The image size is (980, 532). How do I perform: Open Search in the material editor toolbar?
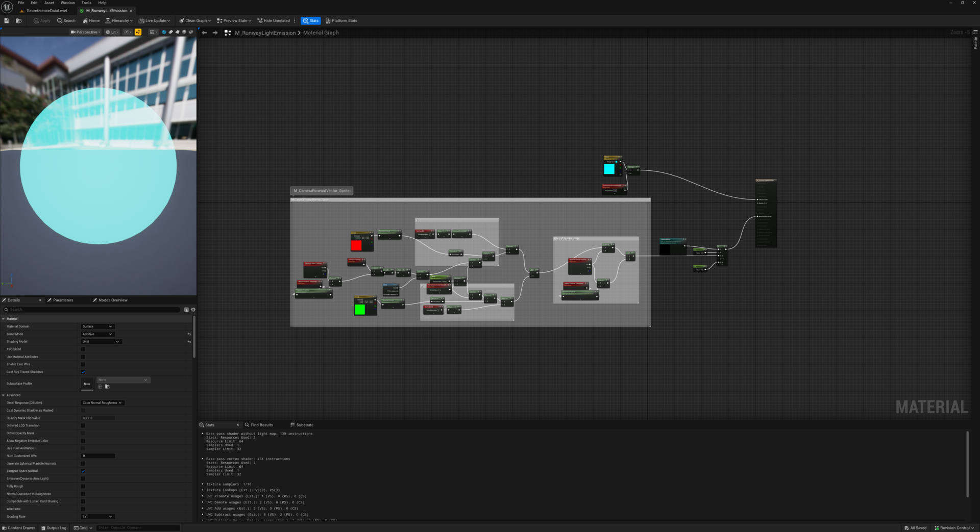tap(66, 21)
